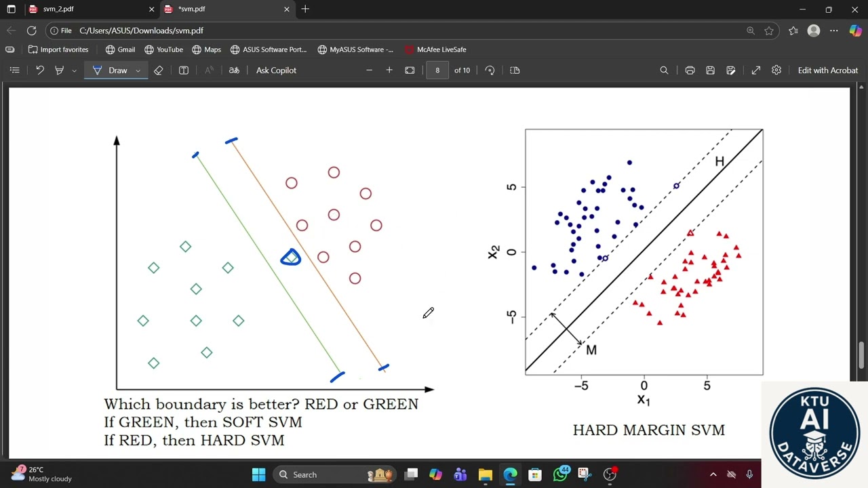Add this page to favorites
868x488 pixels.
point(769,30)
